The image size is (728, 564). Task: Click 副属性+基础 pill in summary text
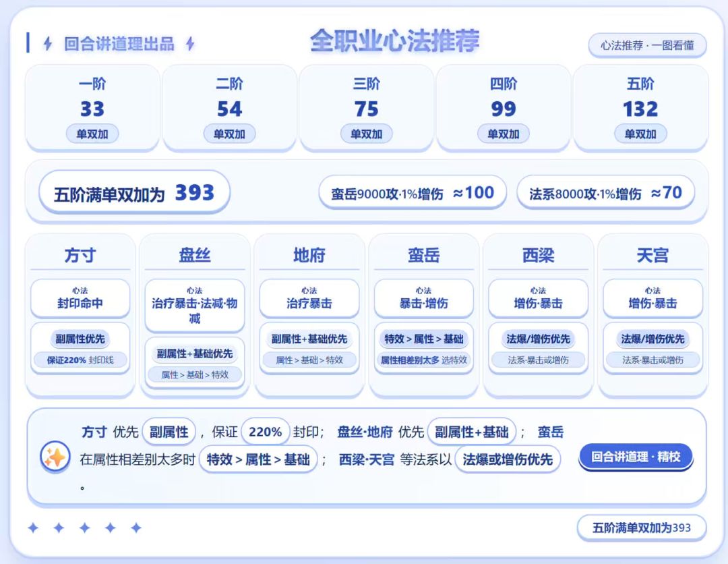click(x=472, y=432)
